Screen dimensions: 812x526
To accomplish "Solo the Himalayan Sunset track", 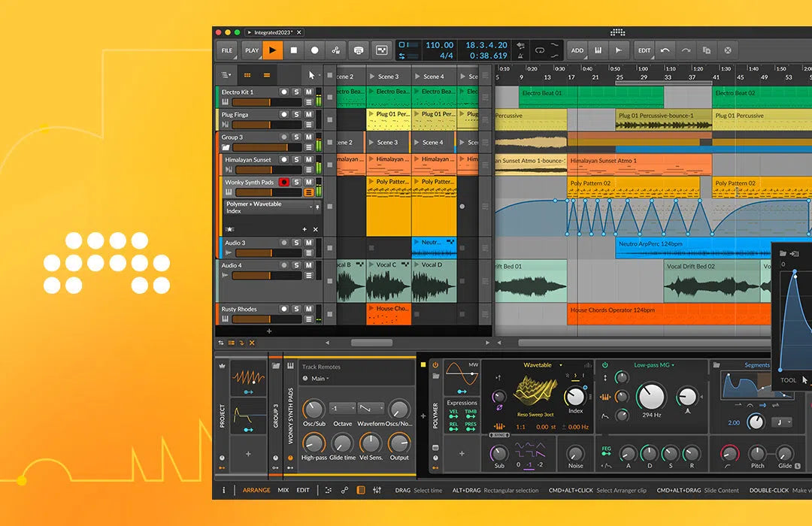I will [x=296, y=159].
